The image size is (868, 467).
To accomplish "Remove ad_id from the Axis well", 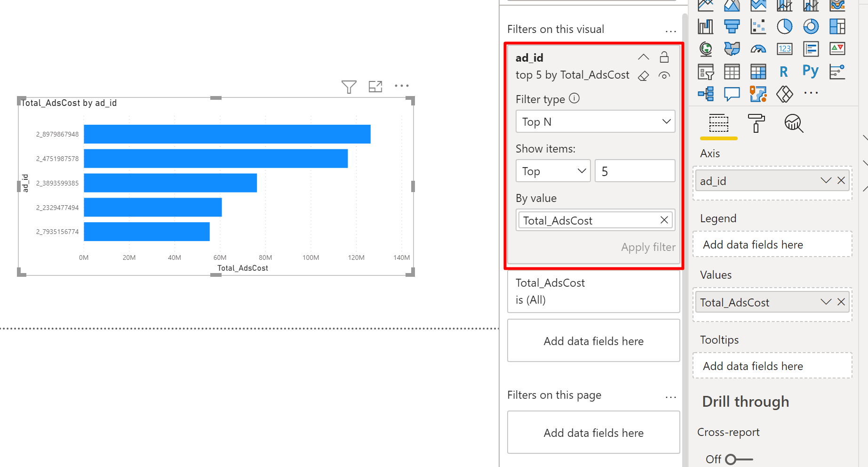I will pyautogui.click(x=841, y=181).
